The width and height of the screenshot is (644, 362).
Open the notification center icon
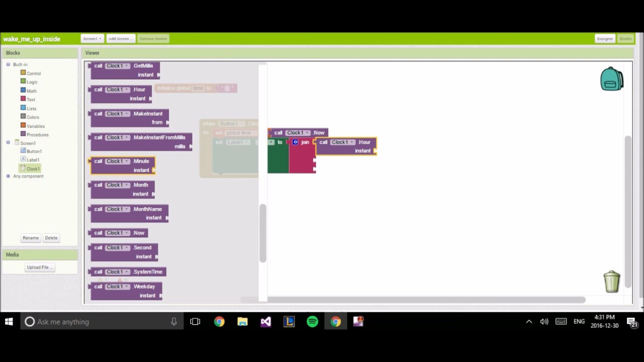[x=632, y=322]
